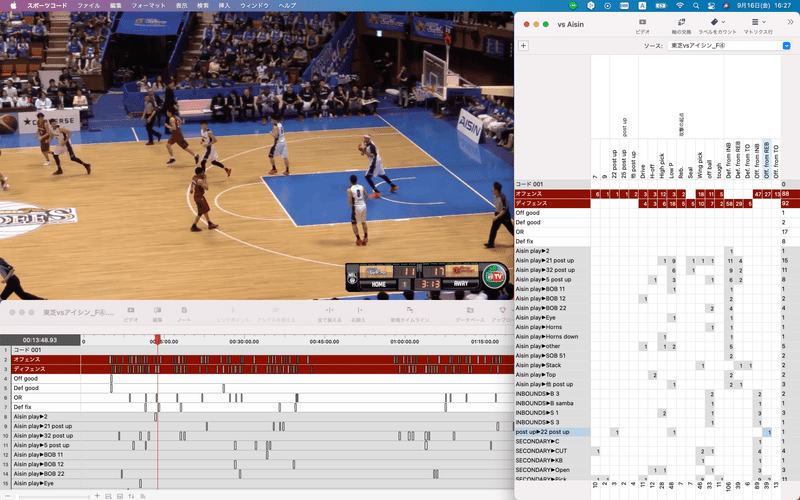Click the Off. from REB column header
800x500 pixels.
tap(766, 160)
